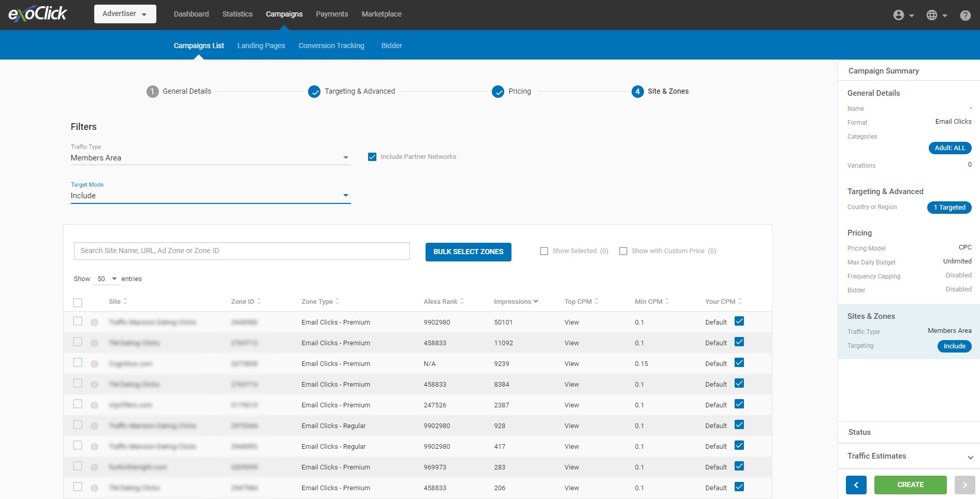
Task: Switch to the Landing Pages tab
Action: pos(261,46)
